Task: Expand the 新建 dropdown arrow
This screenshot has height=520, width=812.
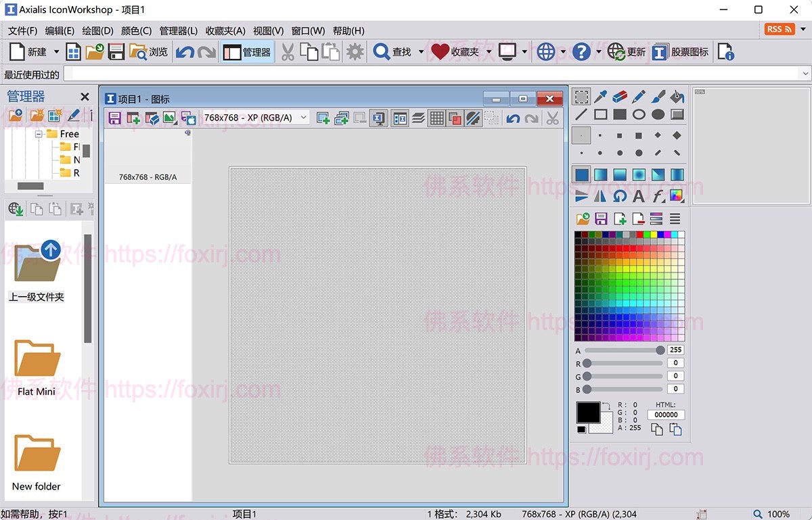Action: tap(56, 52)
